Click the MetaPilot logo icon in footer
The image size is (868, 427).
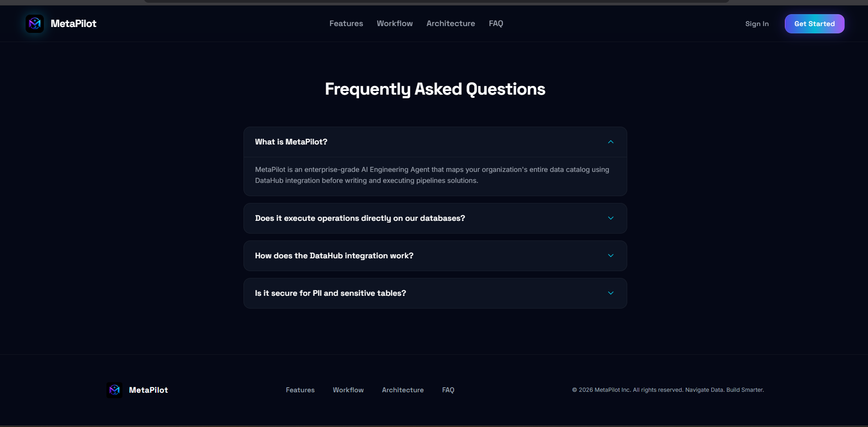(x=115, y=390)
